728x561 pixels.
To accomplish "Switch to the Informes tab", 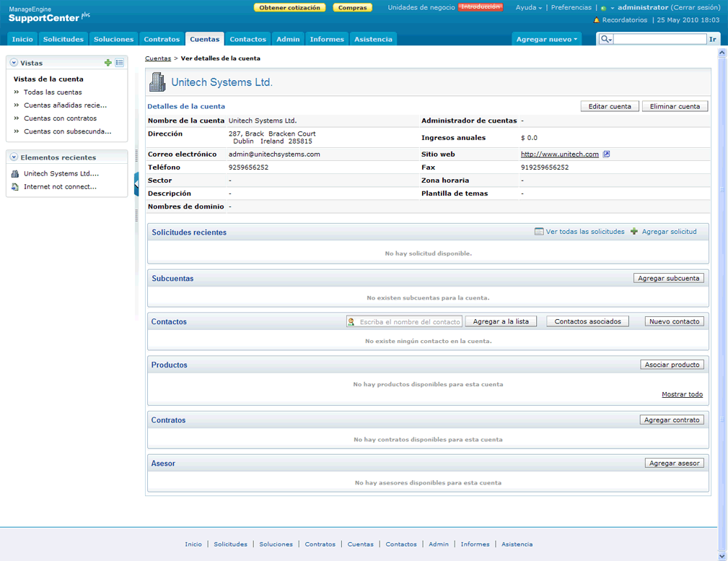I will point(327,39).
